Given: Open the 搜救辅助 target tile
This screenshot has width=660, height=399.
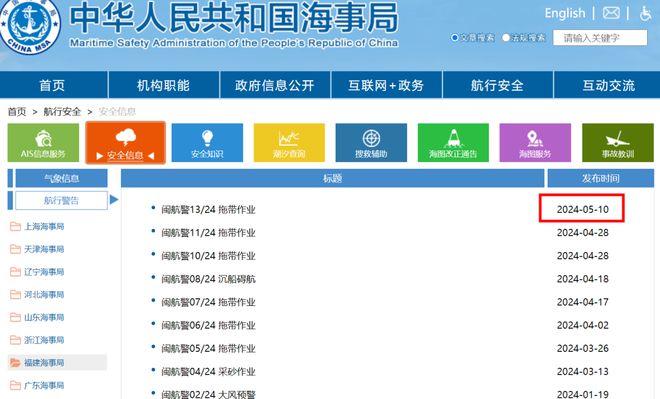Looking at the screenshot, I should click(x=371, y=143).
